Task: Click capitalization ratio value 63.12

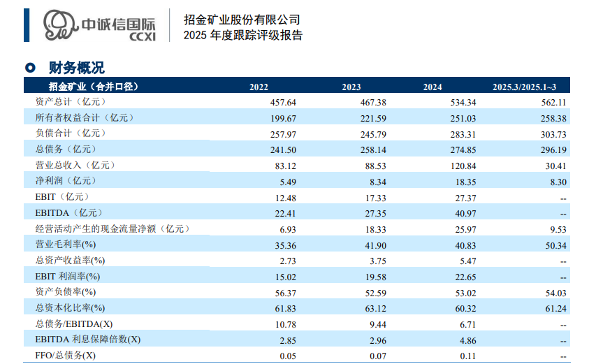Action: (376, 309)
